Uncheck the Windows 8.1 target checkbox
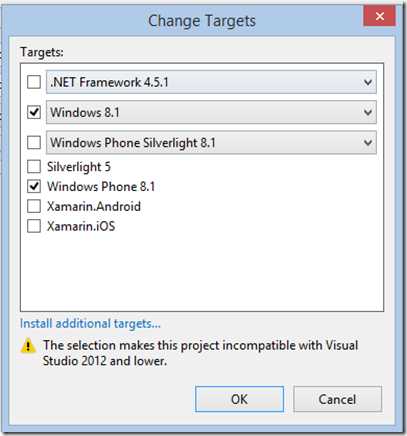407x436 pixels. 34,112
